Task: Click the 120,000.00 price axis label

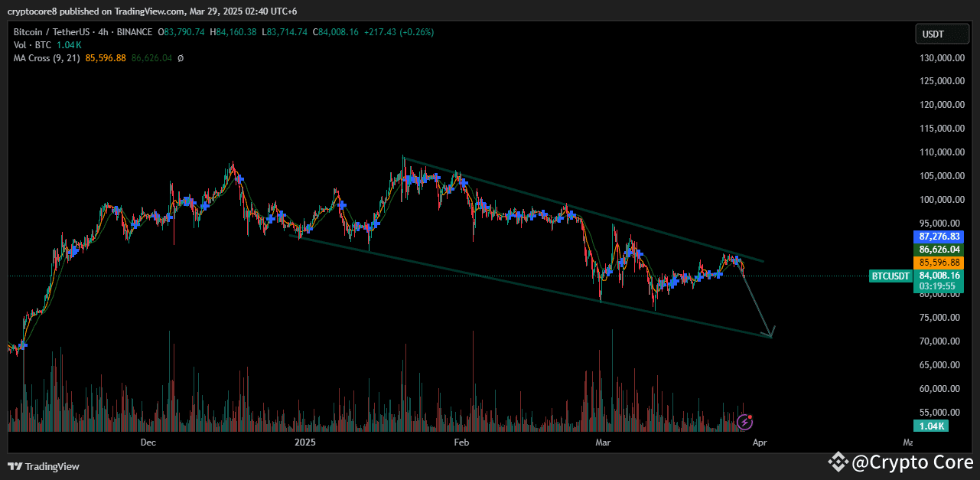Action: coord(940,105)
